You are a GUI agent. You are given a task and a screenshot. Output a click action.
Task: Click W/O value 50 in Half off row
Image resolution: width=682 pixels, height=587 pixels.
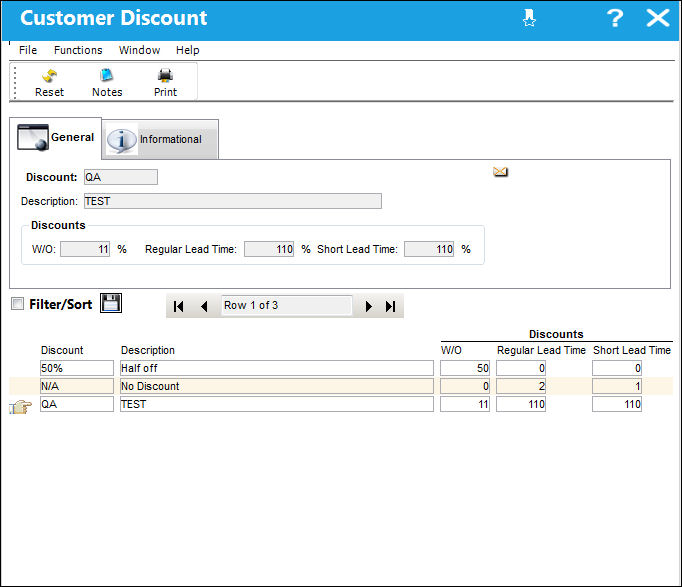pyautogui.click(x=465, y=368)
